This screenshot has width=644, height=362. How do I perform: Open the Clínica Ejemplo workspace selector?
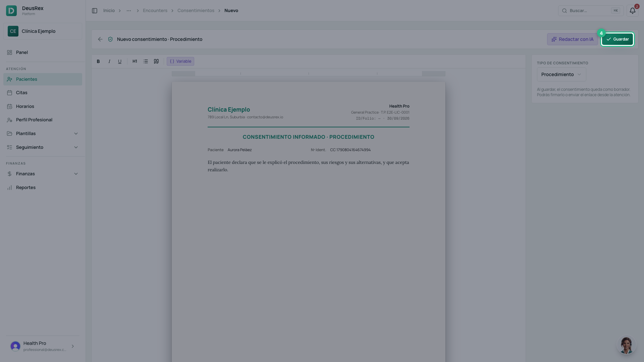click(x=43, y=31)
